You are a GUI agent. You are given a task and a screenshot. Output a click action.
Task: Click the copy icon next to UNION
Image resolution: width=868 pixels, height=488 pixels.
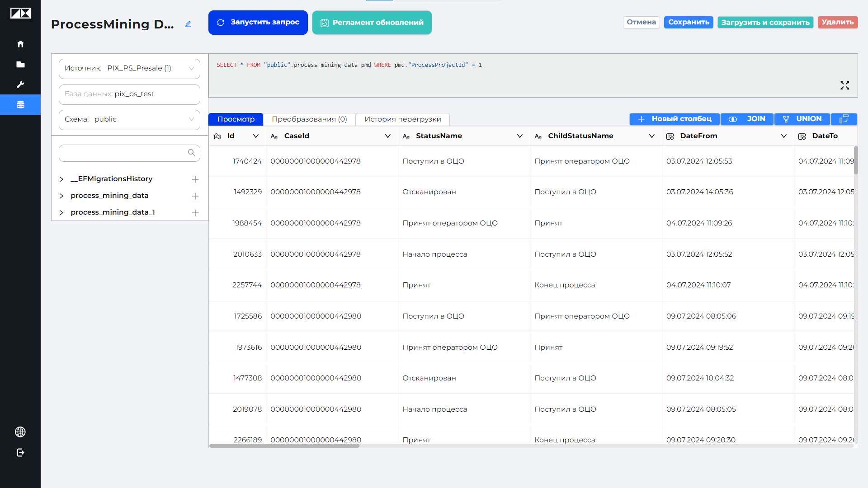pyautogui.click(x=844, y=119)
